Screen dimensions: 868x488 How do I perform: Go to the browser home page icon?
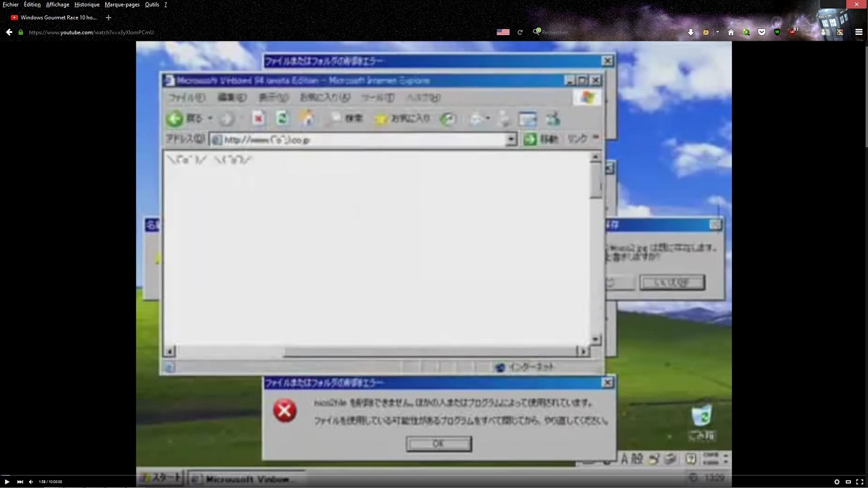(x=731, y=32)
